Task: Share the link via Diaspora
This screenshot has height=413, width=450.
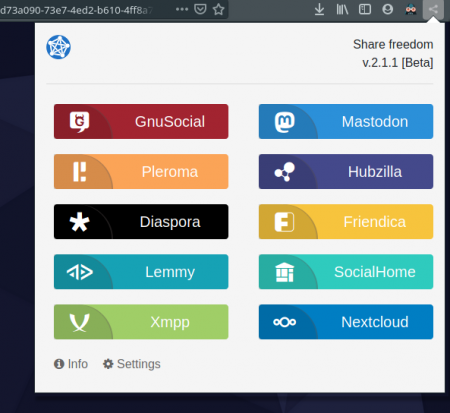Action: point(141,222)
